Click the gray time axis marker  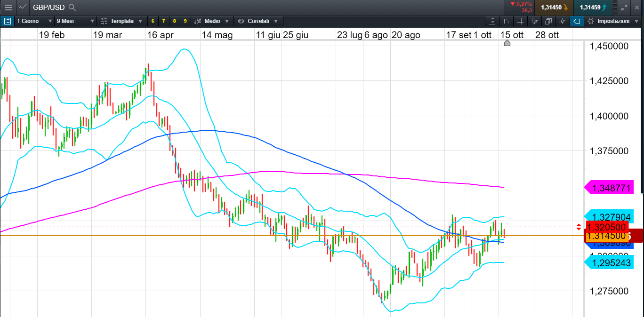tap(507, 43)
